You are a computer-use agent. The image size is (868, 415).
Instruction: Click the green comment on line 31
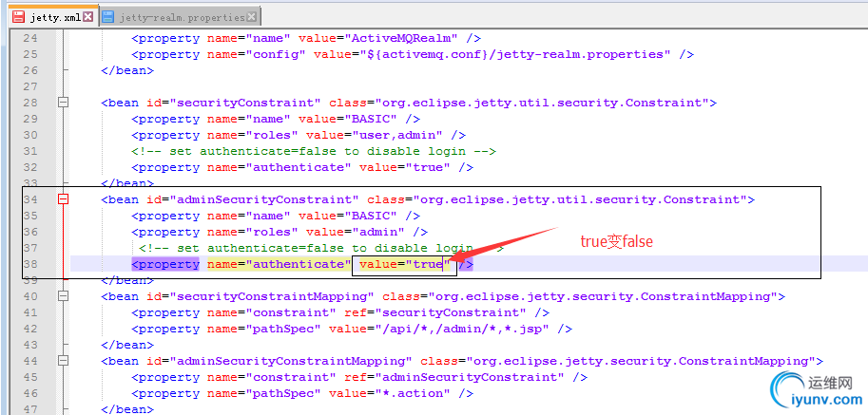(x=314, y=151)
